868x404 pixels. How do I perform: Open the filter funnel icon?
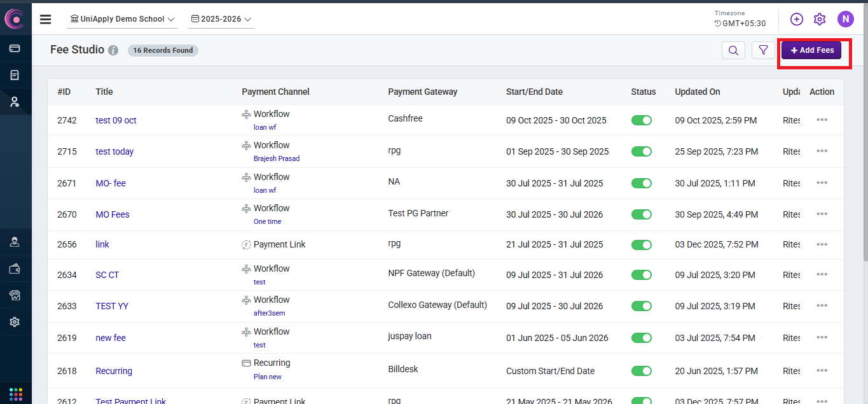click(x=764, y=50)
